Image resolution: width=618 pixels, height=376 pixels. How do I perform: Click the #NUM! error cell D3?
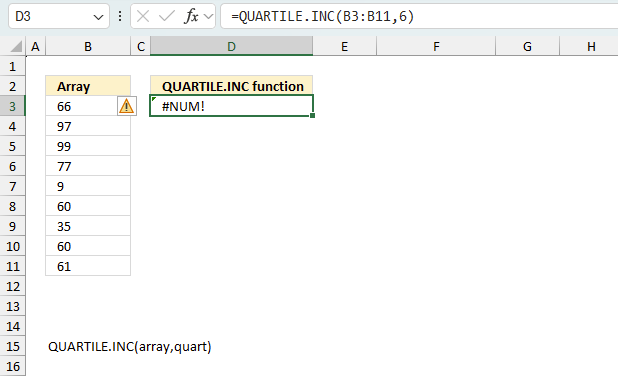click(231, 106)
